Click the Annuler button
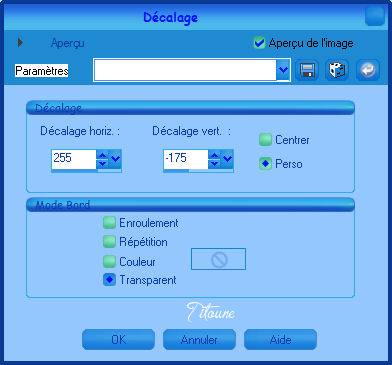 pyautogui.click(x=199, y=340)
